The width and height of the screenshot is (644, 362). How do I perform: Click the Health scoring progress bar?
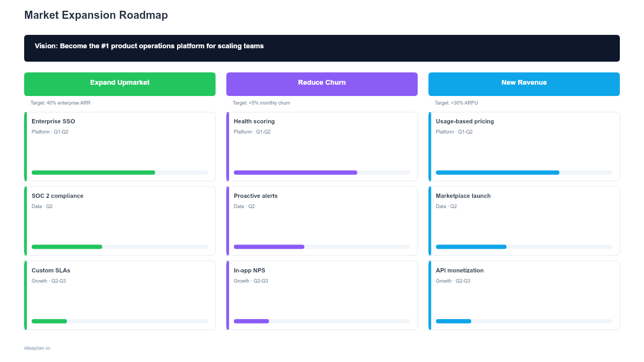(321, 172)
